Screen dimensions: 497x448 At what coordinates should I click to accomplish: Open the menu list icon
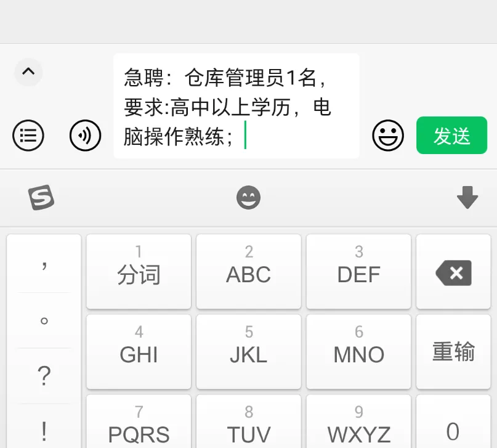click(28, 136)
